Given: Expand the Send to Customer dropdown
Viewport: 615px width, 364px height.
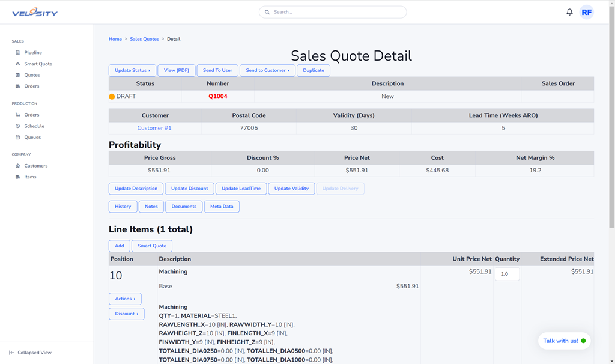Looking at the screenshot, I should point(267,70).
